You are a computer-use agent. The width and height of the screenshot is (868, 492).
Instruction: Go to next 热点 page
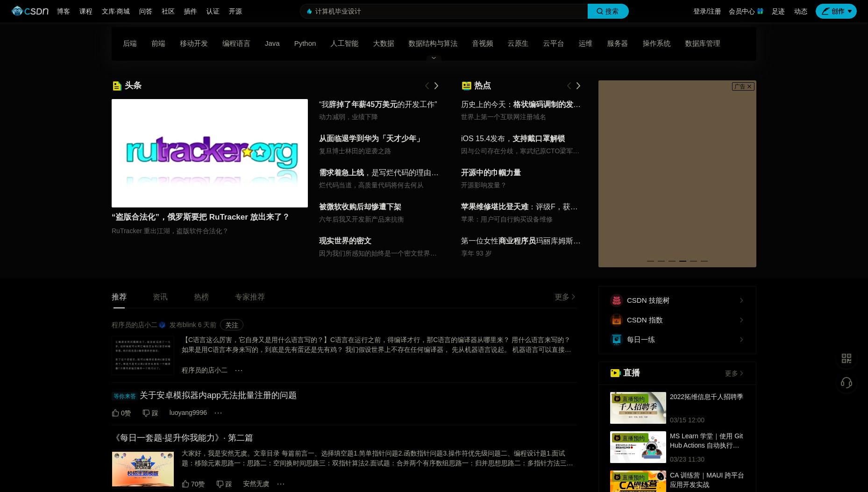578,86
